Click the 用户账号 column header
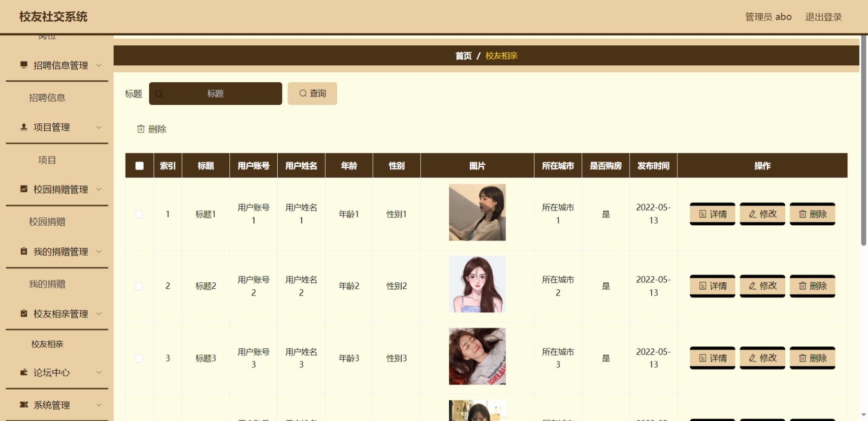The width and height of the screenshot is (868, 421). pyautogui.click(x=254, y=166)
